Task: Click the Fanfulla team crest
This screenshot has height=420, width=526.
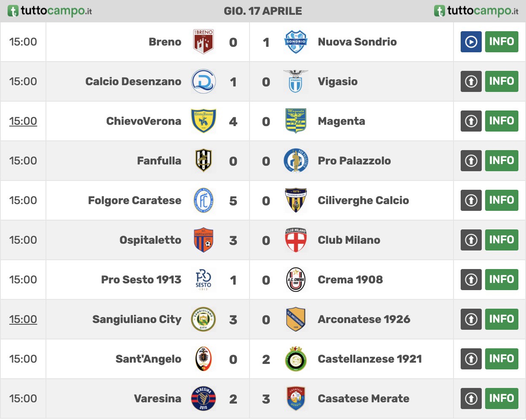Action: click(x=204, y=161)
